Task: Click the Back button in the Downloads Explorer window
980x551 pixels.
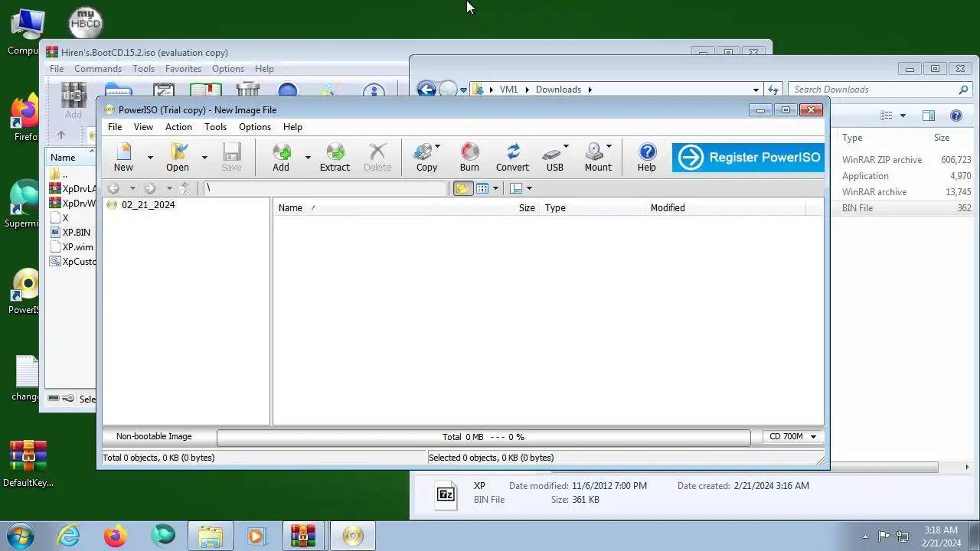Action: (x=426, y=90)
